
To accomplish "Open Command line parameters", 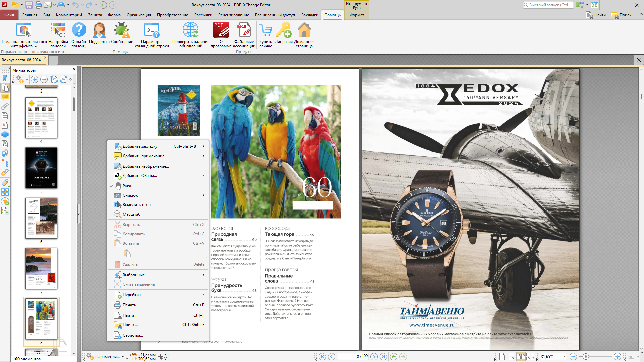I will pyautogui.click(x=152, y=30).
